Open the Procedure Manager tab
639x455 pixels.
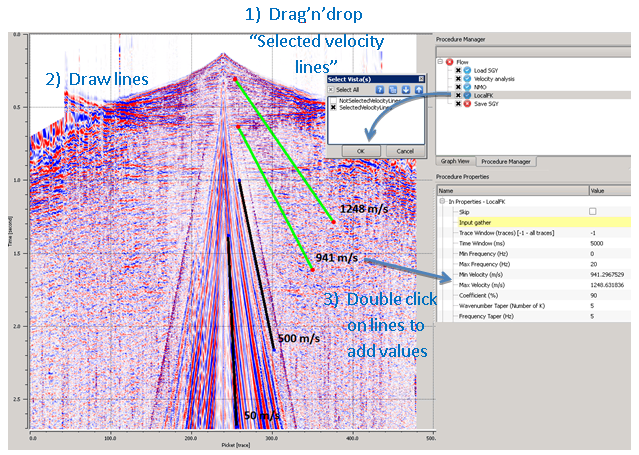point(504,161)
